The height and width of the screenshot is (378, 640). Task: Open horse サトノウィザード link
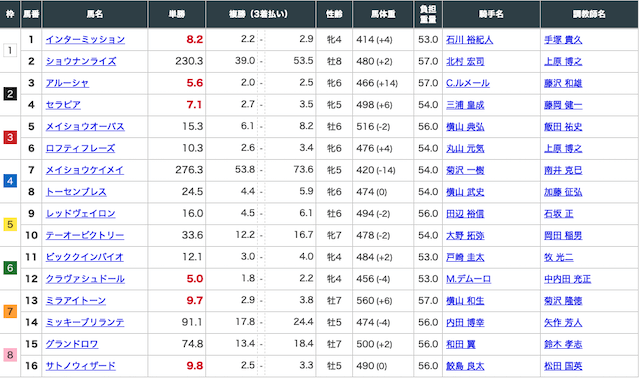pyautogui.click(x=80, y=366)
